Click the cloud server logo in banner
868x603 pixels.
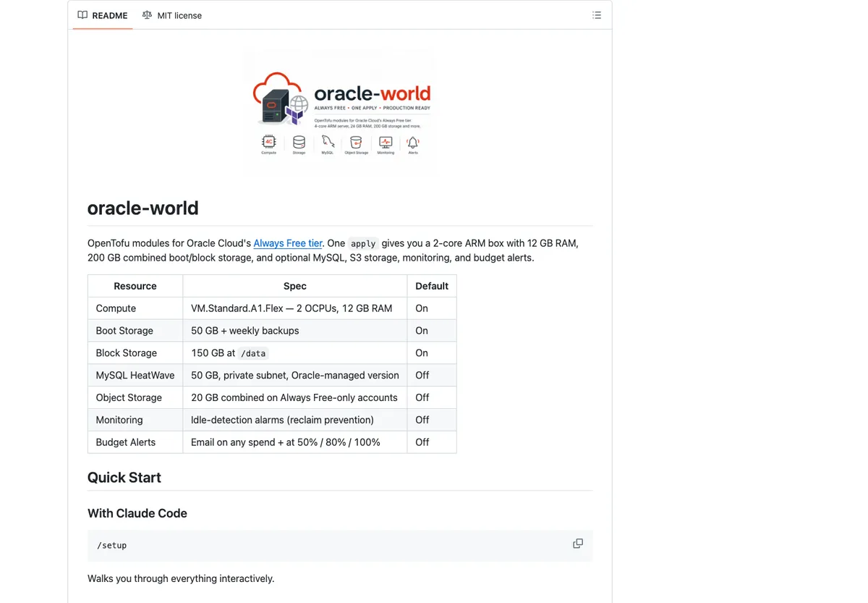coord(281,99)
